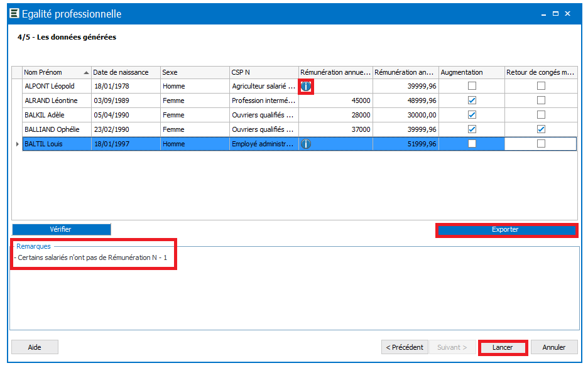Go back with the Précédent button

tap(405, 347)
